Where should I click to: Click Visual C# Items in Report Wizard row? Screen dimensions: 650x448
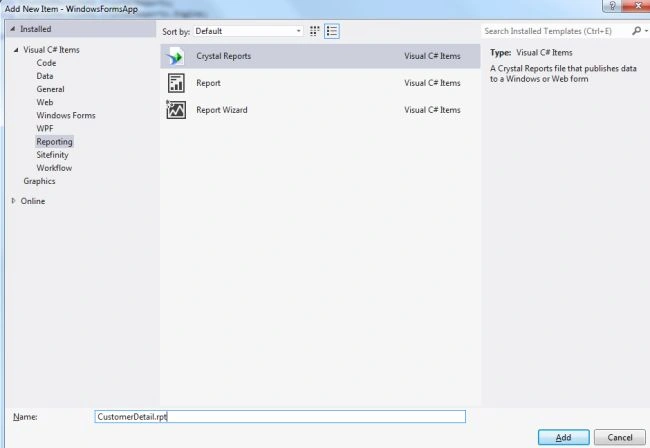pos(432,110)
